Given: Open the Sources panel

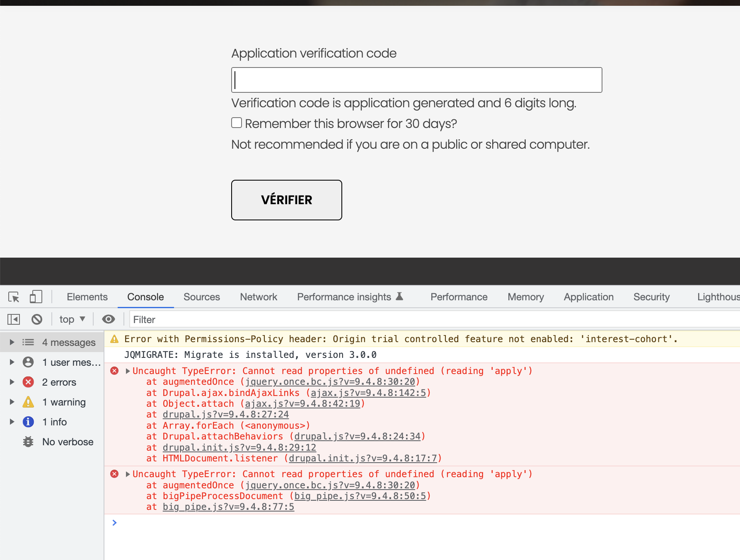Looking at the screenshot, I should tap(201, 297).
